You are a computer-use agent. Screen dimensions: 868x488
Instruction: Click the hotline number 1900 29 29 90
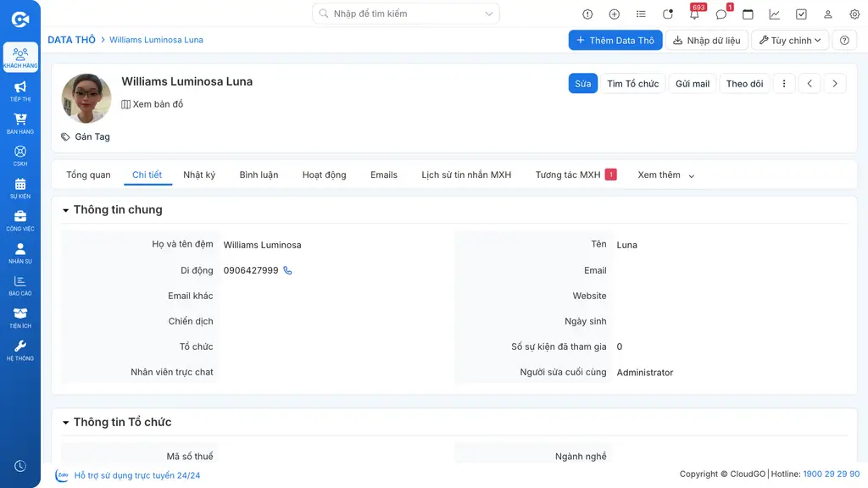point(832,474)
